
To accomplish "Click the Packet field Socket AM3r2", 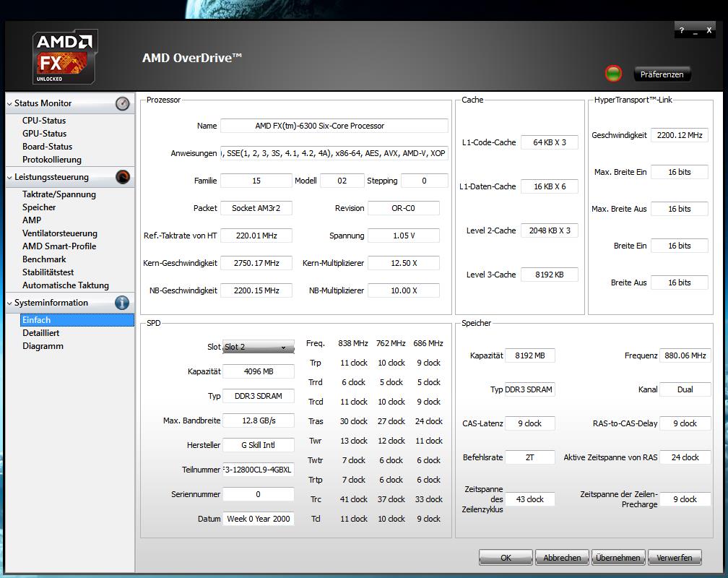I will pyautogui.click(x=256, y=208).
